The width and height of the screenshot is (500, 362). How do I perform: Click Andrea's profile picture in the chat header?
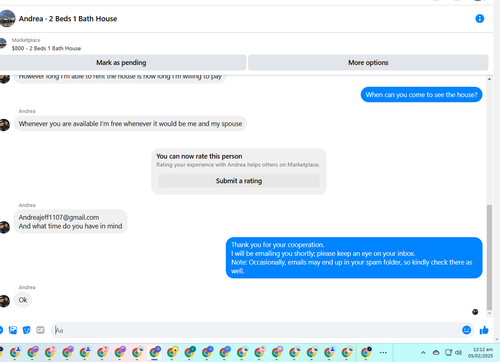(x=7, y=18)
